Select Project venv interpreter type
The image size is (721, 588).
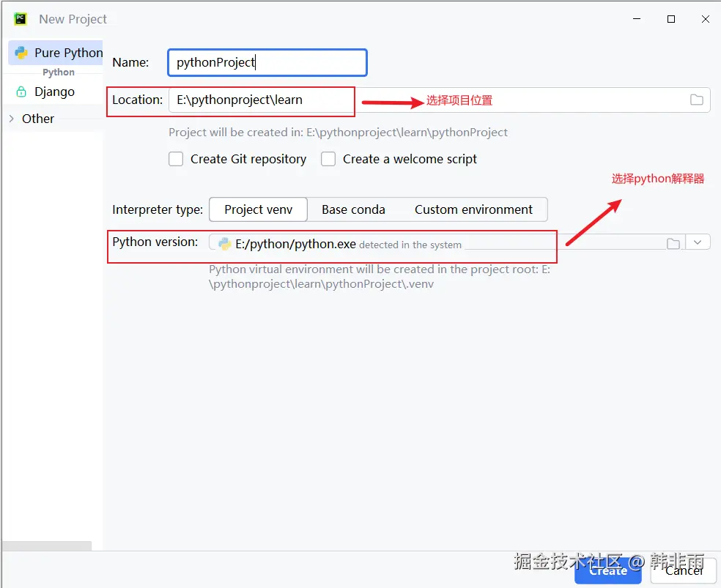[259, 209]
